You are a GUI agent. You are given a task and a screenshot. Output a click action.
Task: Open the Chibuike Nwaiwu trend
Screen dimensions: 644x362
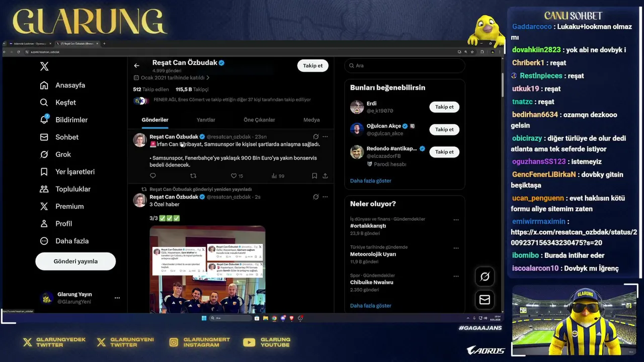click(x=371, y=283)
